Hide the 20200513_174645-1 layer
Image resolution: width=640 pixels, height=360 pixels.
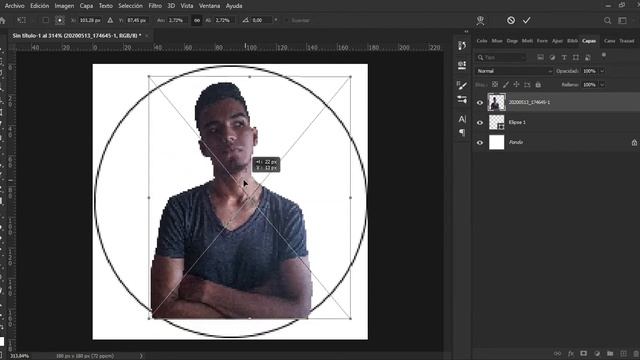(x=480, y=102)
